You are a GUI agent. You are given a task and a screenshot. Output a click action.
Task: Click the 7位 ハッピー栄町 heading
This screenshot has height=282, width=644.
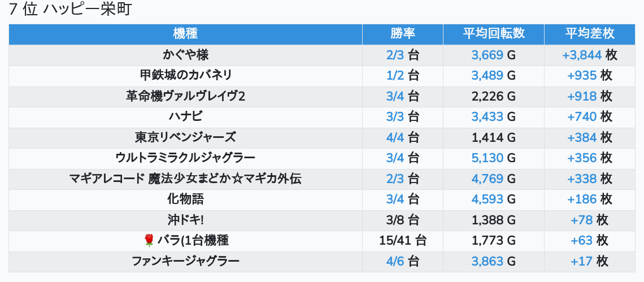tap(70, 10)
